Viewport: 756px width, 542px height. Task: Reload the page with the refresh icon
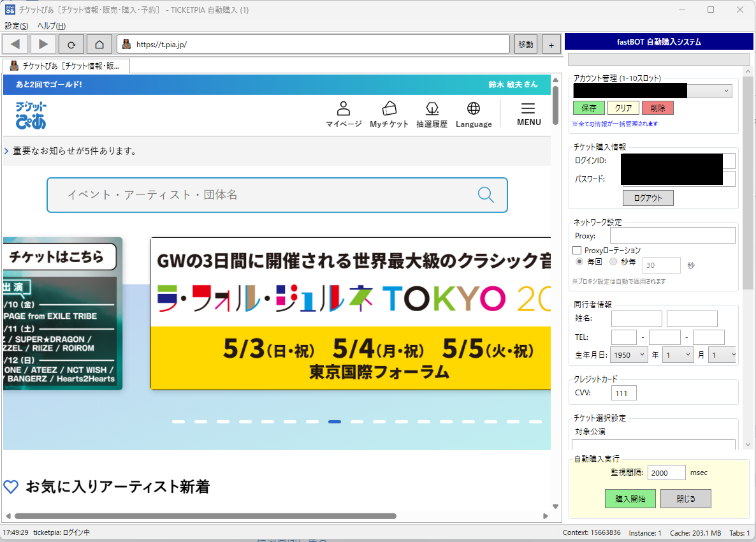(71, 44)
